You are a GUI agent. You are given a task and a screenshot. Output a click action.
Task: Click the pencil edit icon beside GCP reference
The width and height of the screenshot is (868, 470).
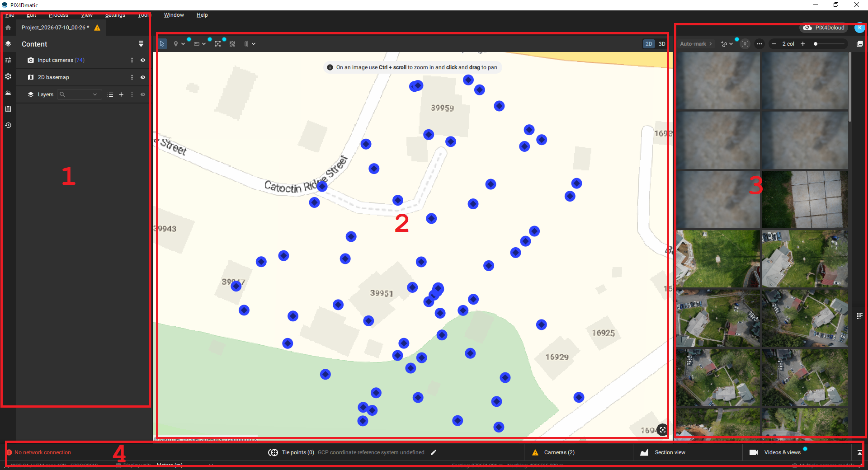pos(434,452)
